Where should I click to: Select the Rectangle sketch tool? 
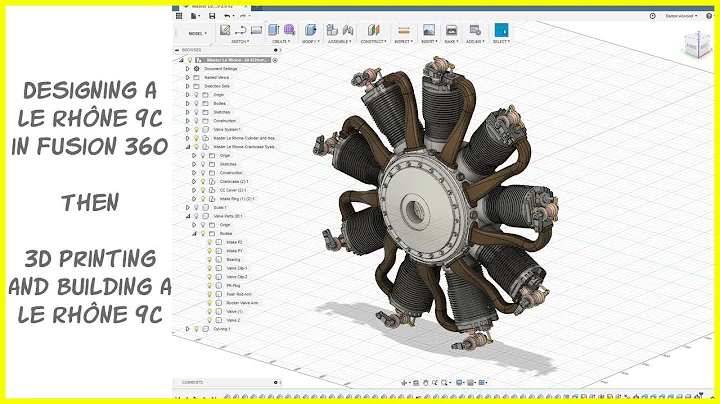click(256, 30)
